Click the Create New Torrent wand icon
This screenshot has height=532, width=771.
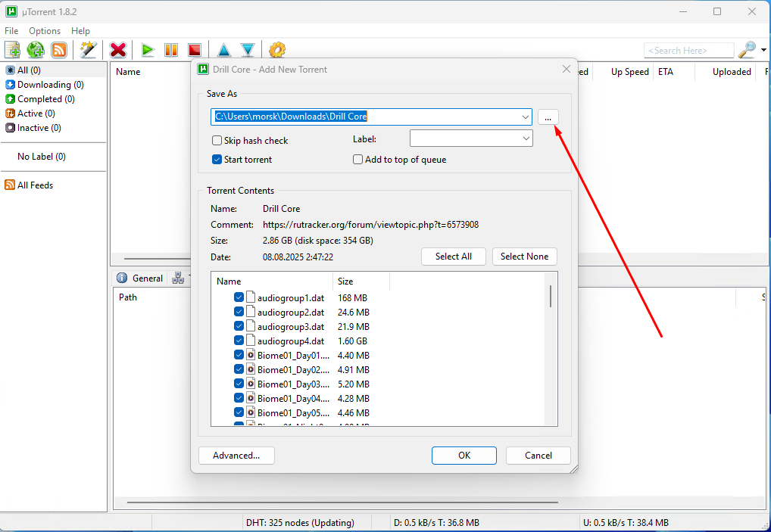tap(88, 50)
